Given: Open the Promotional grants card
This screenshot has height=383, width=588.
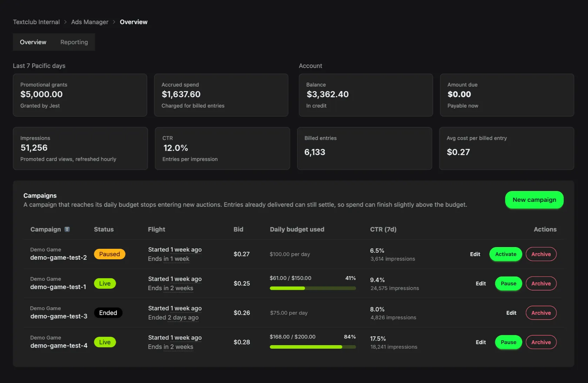Looking at the screenshot, I should click(x=80, y=95).
